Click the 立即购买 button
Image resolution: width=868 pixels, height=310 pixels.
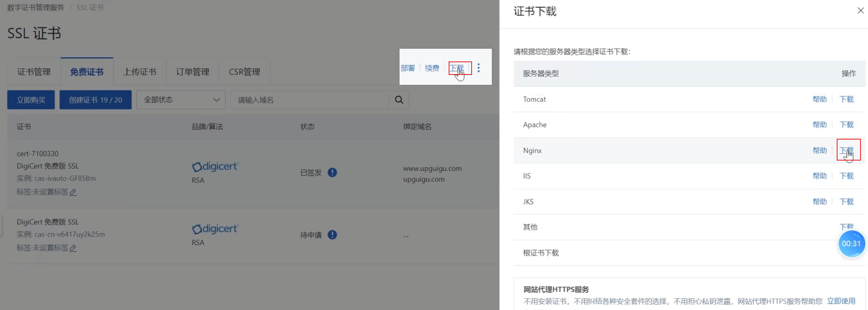pyautogui.click(x=31, y=100)
